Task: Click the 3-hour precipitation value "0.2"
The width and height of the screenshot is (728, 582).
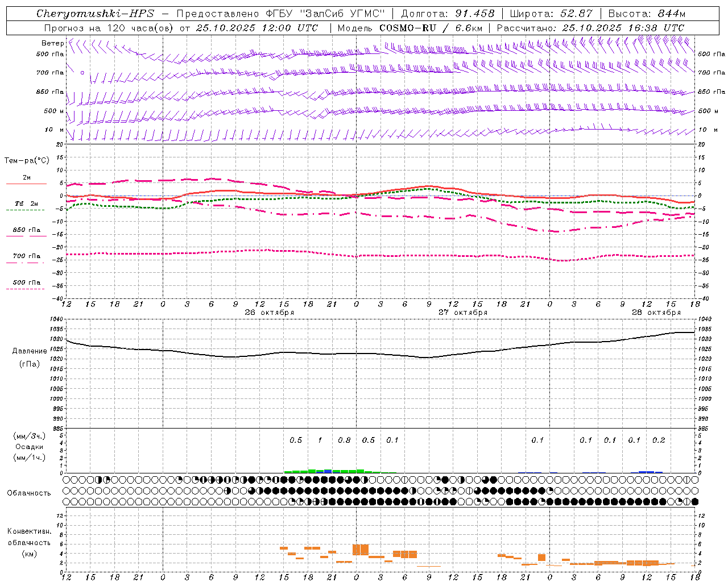Action: (659, 440)
